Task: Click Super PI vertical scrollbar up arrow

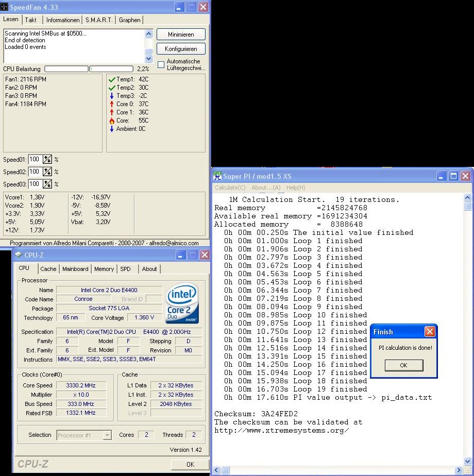Action: (468, 198)
